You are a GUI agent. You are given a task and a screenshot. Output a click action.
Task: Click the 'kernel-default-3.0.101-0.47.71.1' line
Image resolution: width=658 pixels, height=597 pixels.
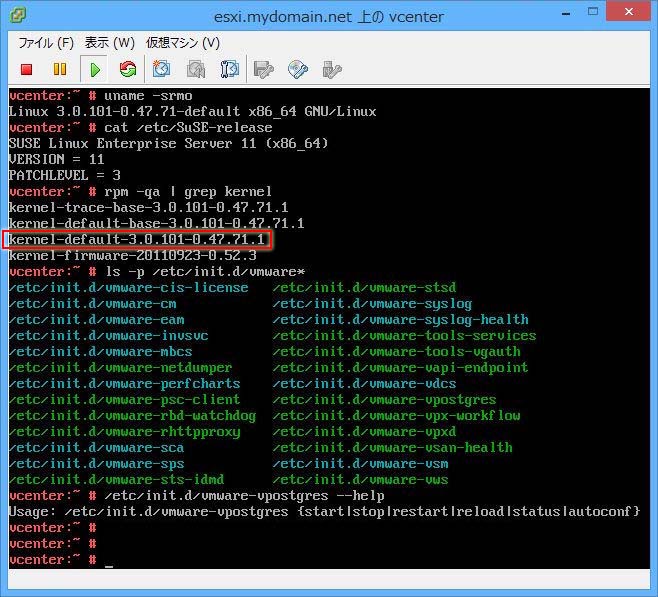coord(137,240)
